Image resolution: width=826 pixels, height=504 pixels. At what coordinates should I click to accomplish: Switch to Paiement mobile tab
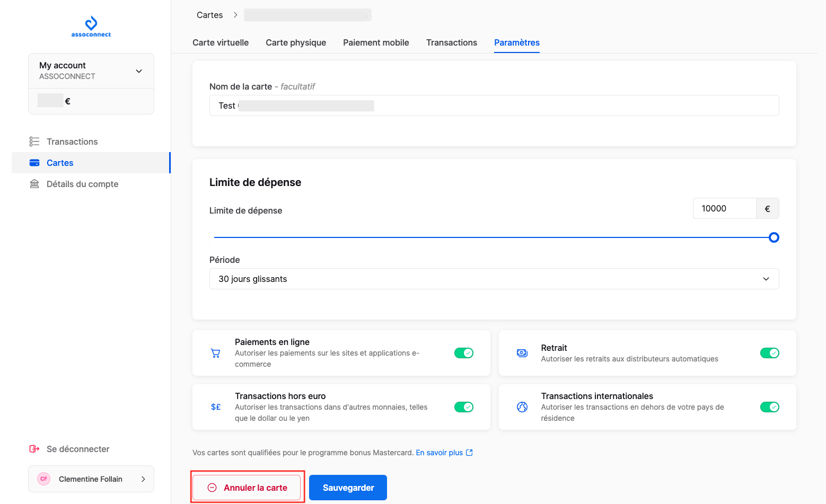pyautogui.click(x=376, y=42)
